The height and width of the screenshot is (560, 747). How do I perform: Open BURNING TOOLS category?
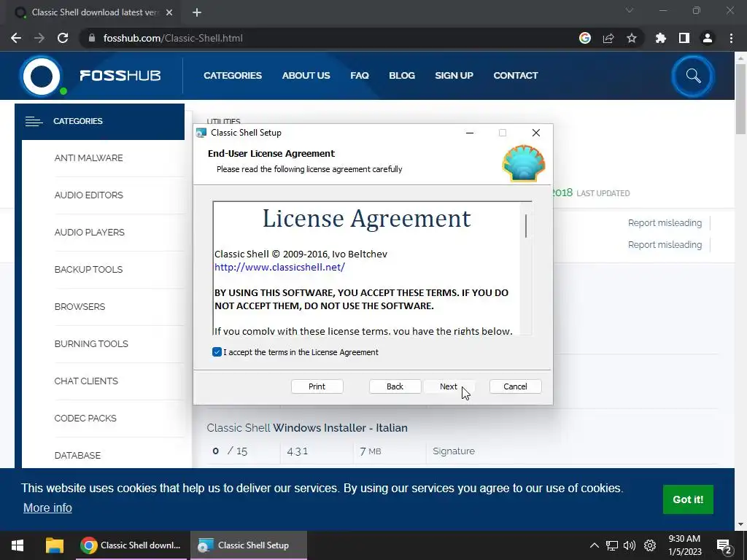point(91,344)
